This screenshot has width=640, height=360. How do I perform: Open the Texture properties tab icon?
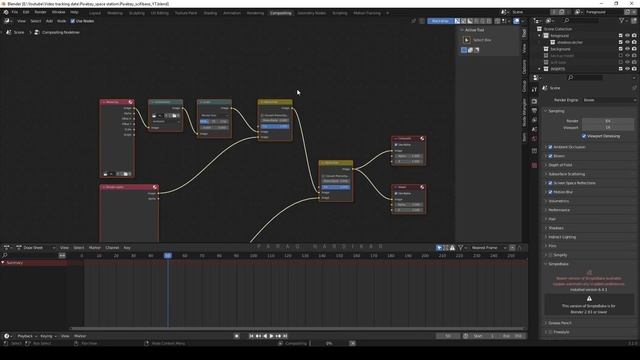(x=534, y=165)
